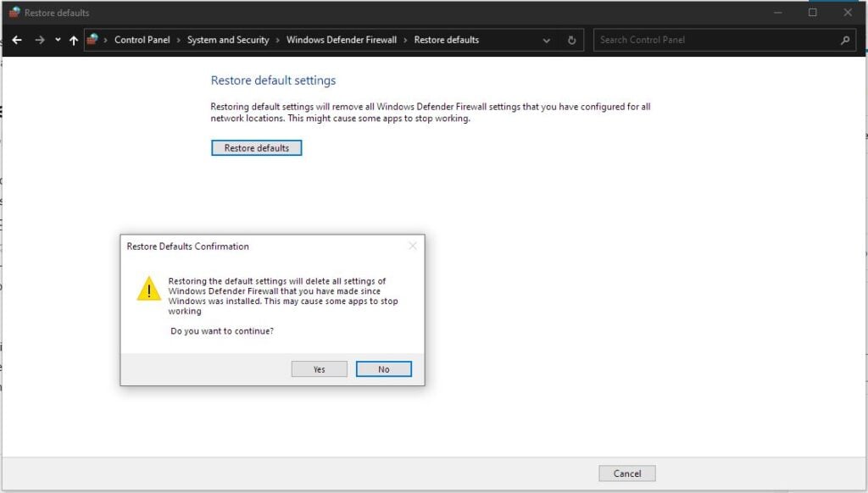
Task: Open address bar previous locations dropdown
Action: [x=547, y=40]
